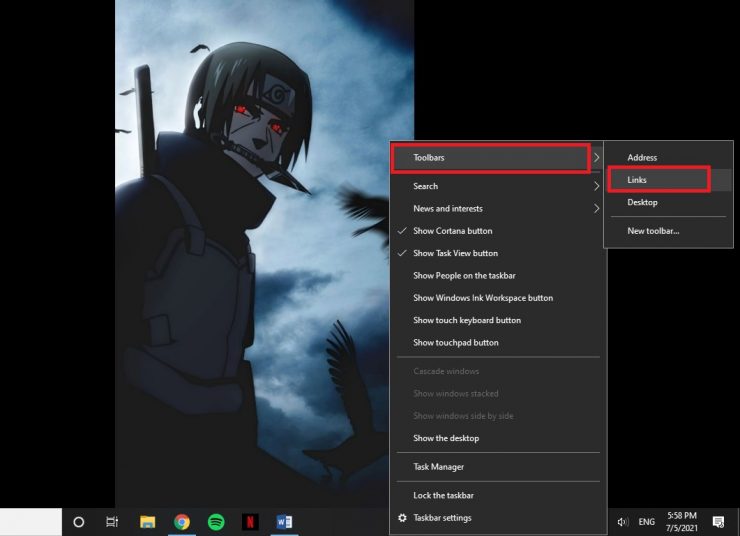Switch to Microsoft Word on taskbar
The height and width of the screenshot is (536, 740).
click(x=284, y=522)
